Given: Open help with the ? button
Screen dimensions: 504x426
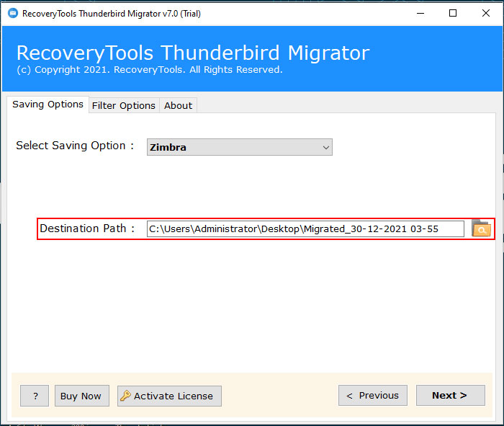Looking at the screenshot, I should point(35,396).
